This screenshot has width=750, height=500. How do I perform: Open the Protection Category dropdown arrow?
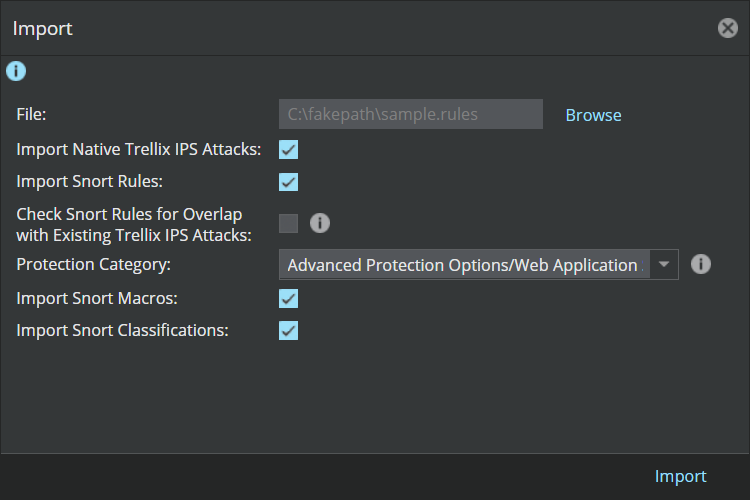(x=664, y=264)
